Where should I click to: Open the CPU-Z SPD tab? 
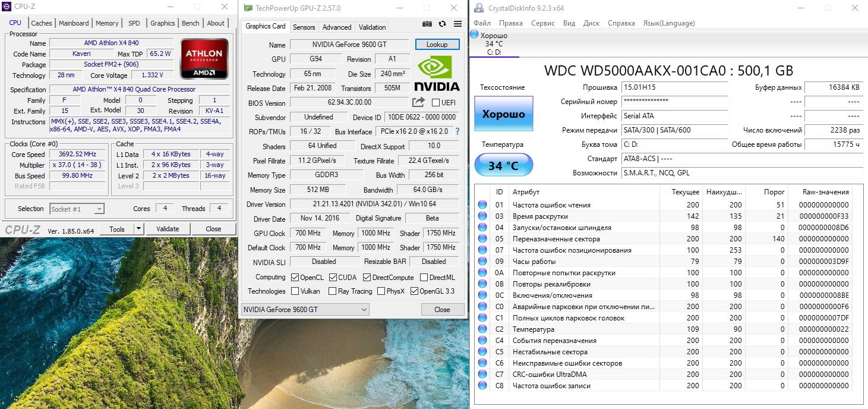pos(134,23)
